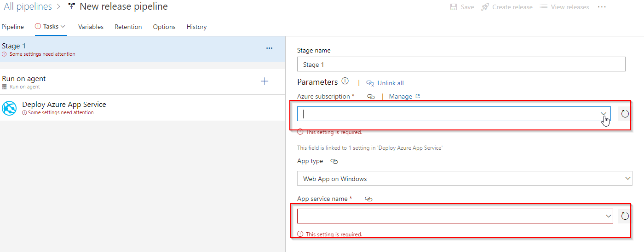
Task: Refresh the App service name list
Action: (x=625, y=216)
